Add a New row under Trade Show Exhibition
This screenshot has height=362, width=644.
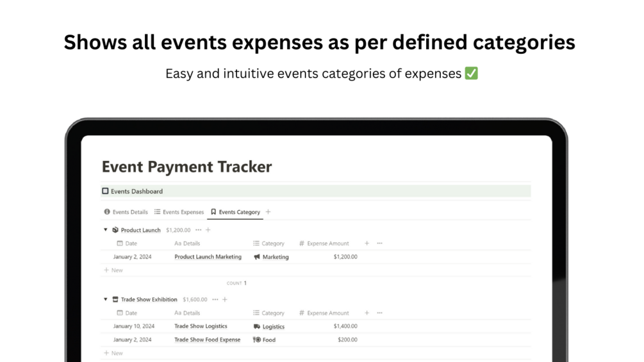(113, 353)
